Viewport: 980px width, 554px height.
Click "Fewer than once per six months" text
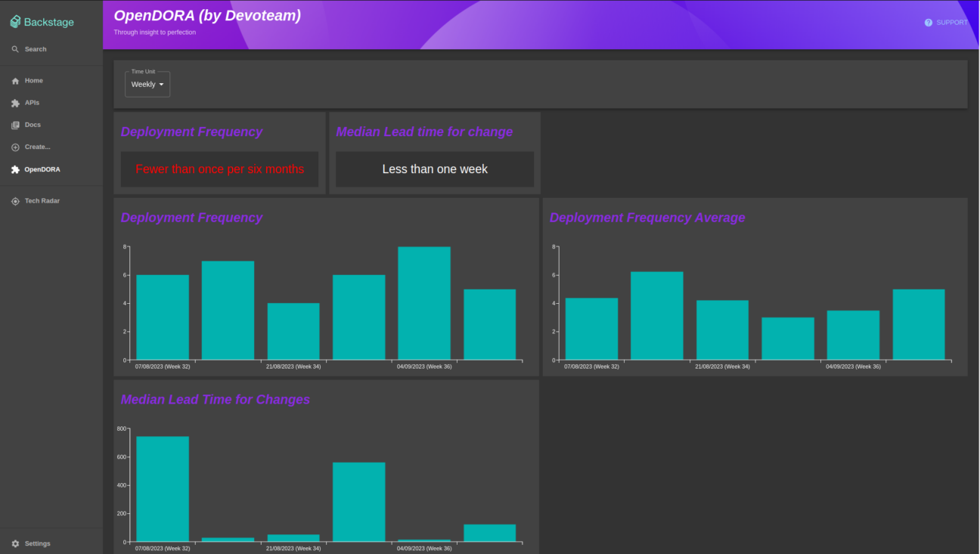coord(220,169)
